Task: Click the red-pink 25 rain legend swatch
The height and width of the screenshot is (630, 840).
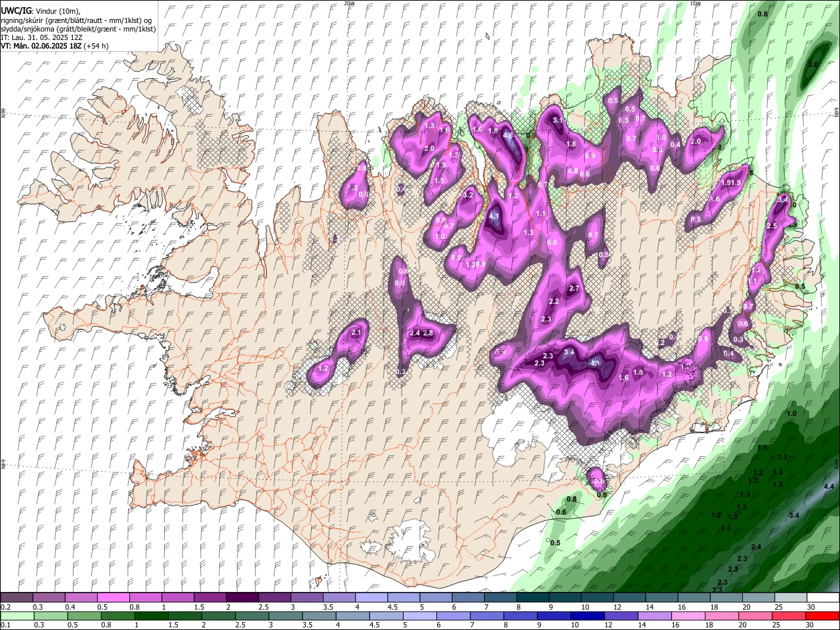Action: (790, 616)
